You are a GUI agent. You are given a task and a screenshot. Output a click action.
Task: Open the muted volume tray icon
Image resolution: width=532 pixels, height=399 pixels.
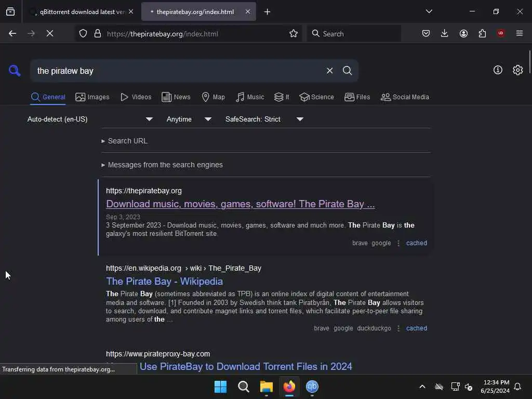pos(469,387)
